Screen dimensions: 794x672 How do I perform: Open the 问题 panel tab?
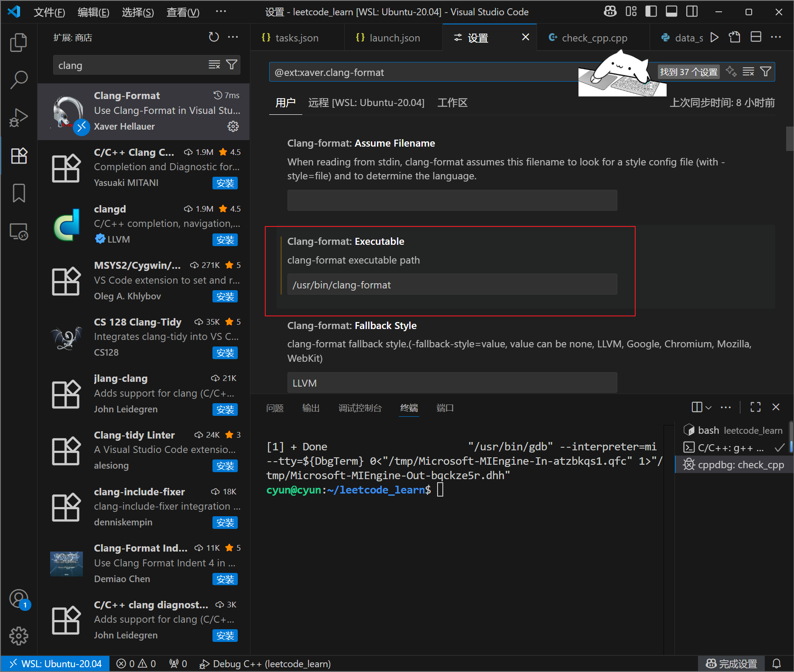pos(275,408)
